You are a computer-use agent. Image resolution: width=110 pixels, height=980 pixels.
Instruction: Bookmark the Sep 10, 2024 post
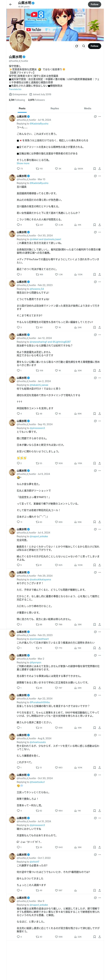point(95,463)
